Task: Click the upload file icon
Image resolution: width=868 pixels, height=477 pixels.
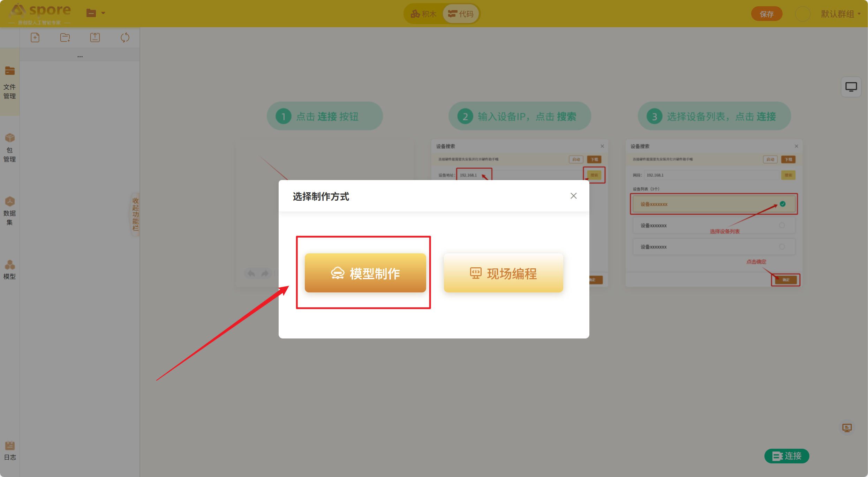Action: pyautogui.click(x=95, y=38)
